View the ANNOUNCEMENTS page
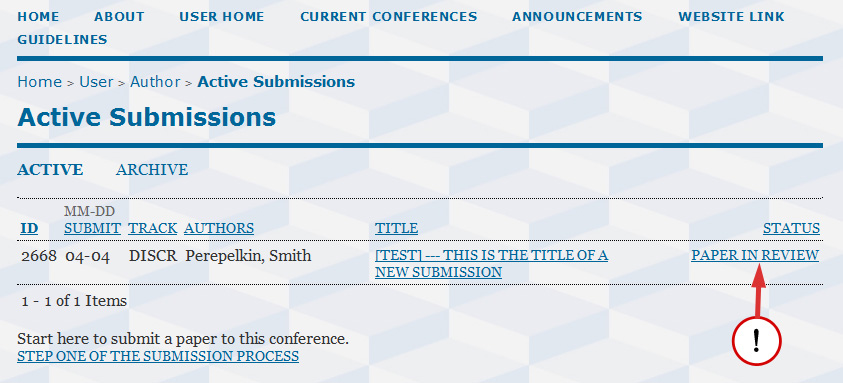This screenshot has height=383, width=843. click(x=577, y=17)
